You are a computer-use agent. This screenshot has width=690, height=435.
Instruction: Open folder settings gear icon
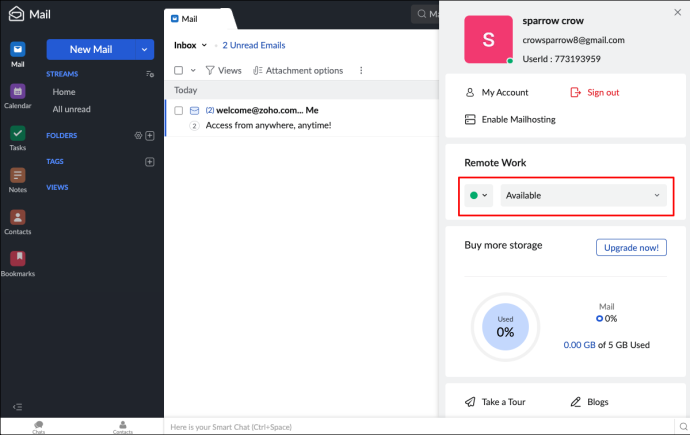(x=138, y=135)
